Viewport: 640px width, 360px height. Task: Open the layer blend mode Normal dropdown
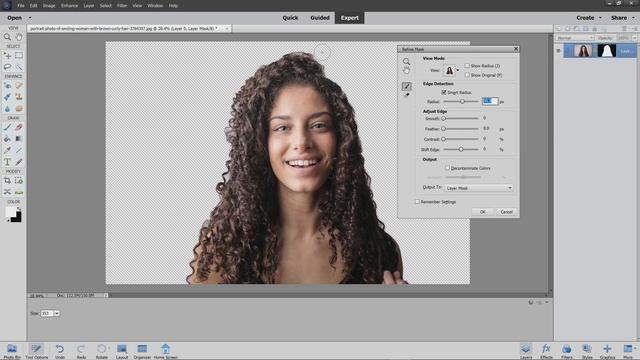(575, 38)
